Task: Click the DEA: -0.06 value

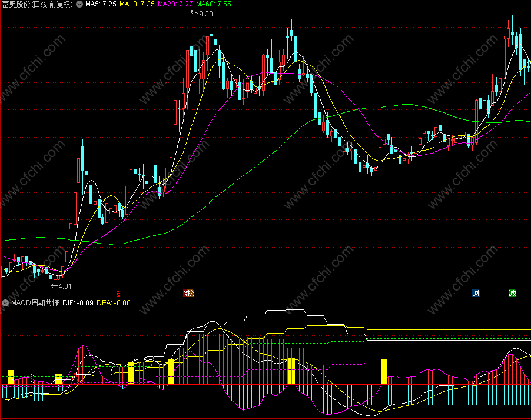Action: point(114,303)
